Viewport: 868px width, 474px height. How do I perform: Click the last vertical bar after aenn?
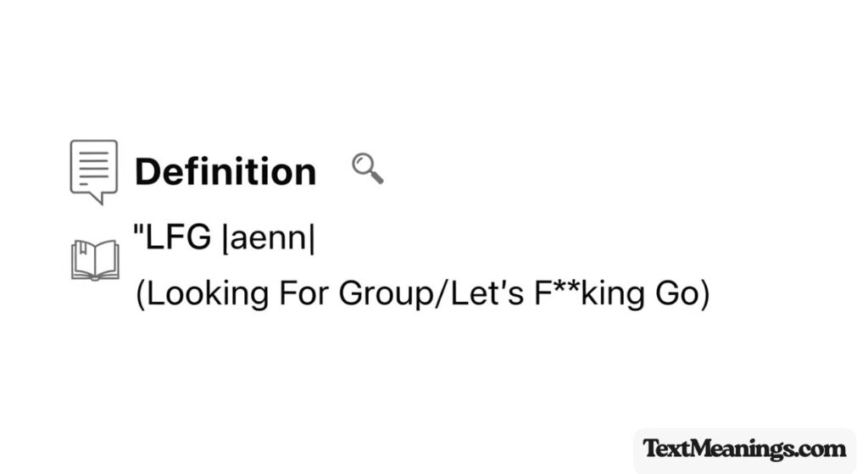(312, 240)
